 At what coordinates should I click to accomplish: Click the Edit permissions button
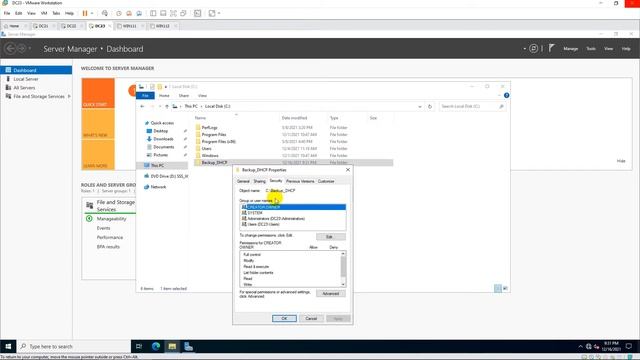(x=331, y=237)
